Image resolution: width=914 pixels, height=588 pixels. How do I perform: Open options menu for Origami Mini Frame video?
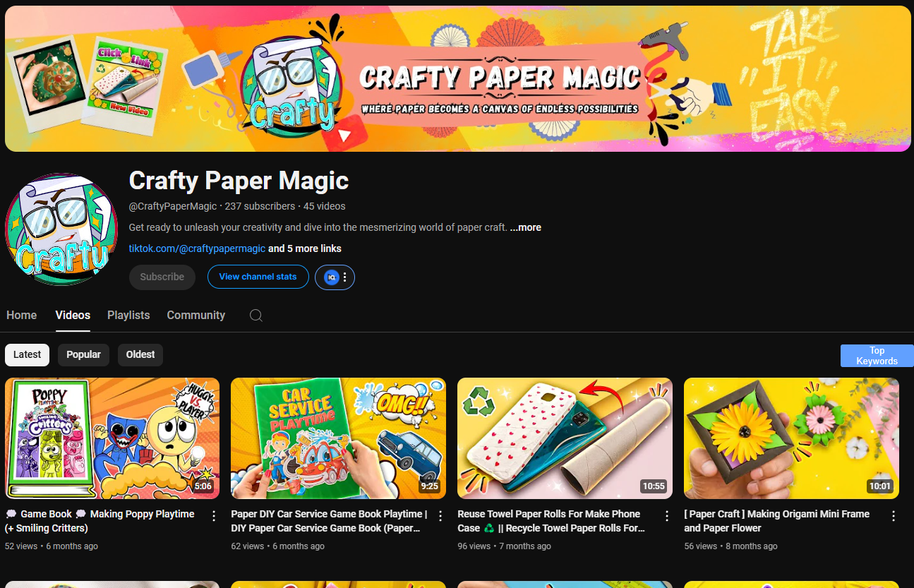894,516
